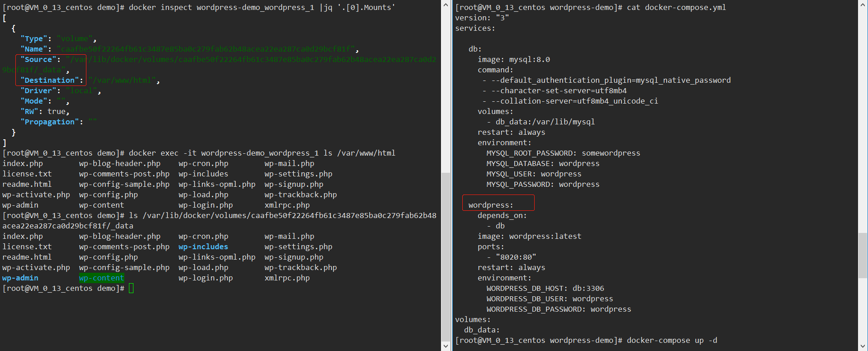Screen dimensions: 868x351
Task: Click the cat docker-compose.yml command
Action: point(676,7)
